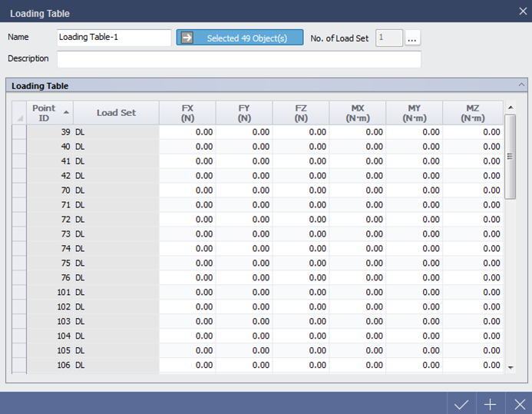Select the row header for Point 39
This screenshot has width=532, height=414.
pos(19,132)
